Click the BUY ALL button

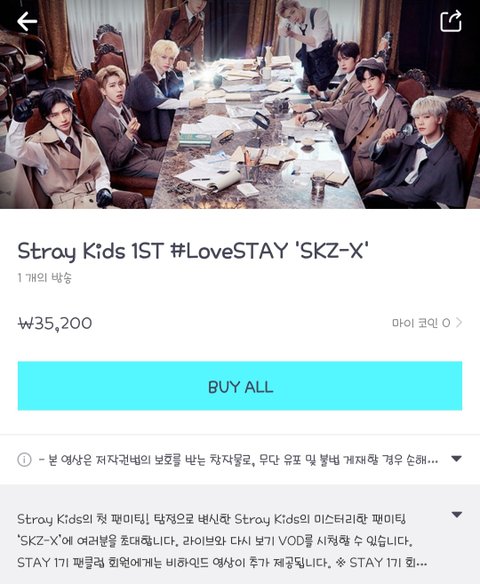[x=240, y=386]
